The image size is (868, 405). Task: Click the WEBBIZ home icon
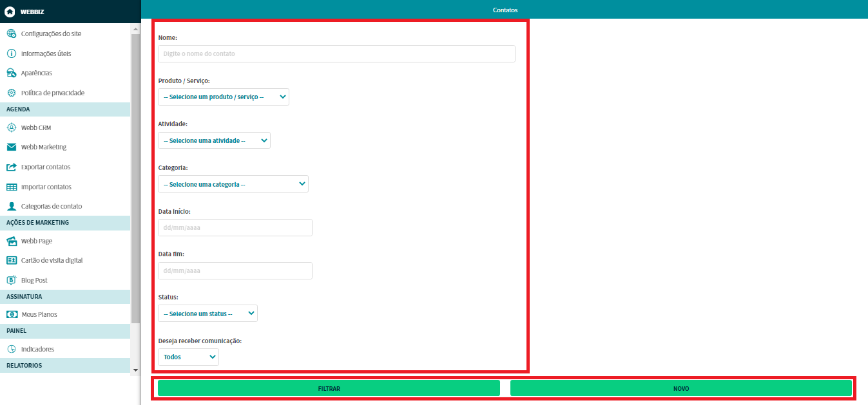(x=10, y=12)
